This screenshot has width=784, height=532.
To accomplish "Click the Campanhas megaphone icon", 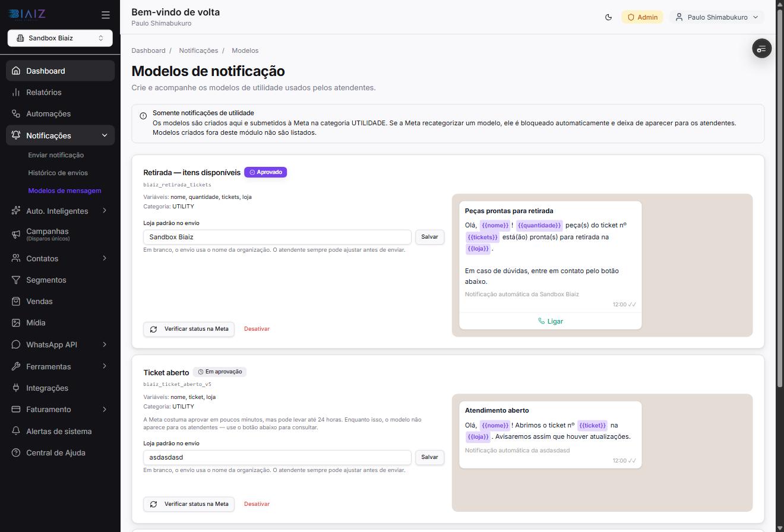I will pos(16,234).
